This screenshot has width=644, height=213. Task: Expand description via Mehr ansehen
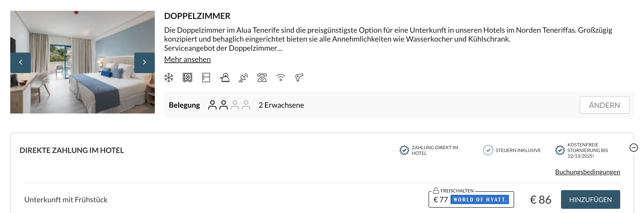point(187,59)
